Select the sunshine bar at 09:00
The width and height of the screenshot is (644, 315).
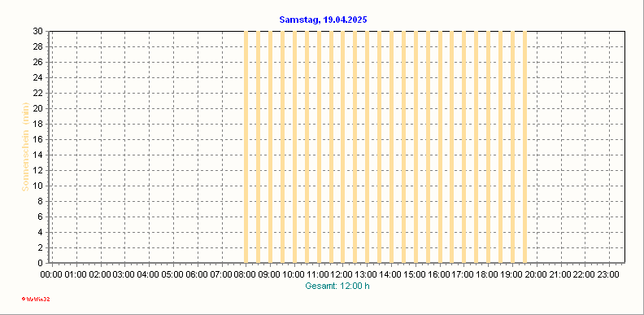270,147
